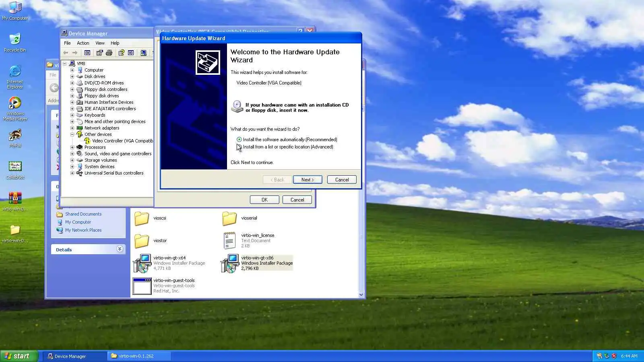Screen dimensions: 644x362
Task: Click the Help icon in Device Manager toolbar
Action: (x=121, y=53)
